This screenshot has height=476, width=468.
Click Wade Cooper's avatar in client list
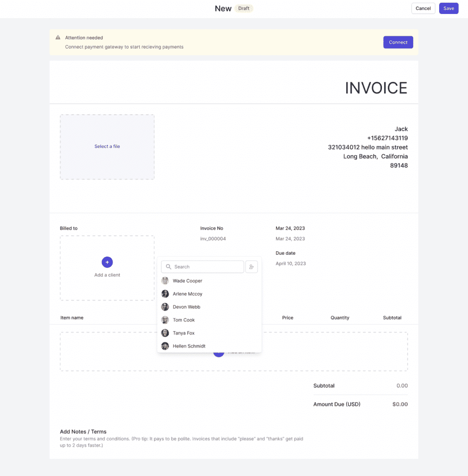coord(165,281)
